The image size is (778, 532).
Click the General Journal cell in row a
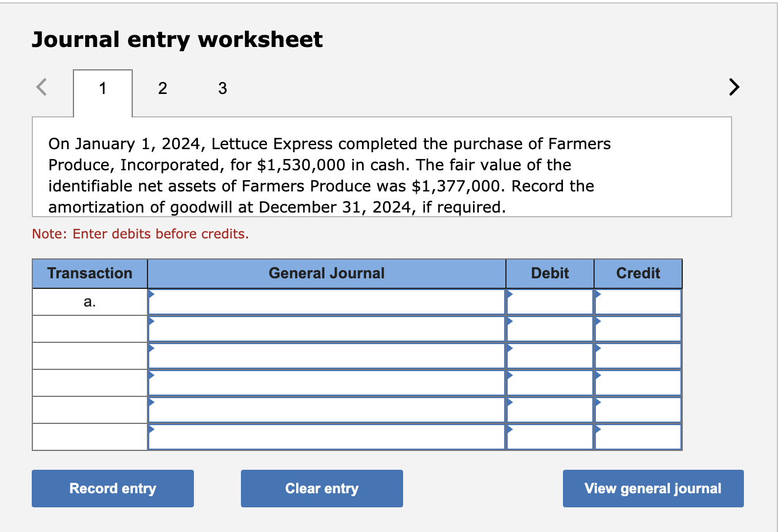[x=326, y=301]
